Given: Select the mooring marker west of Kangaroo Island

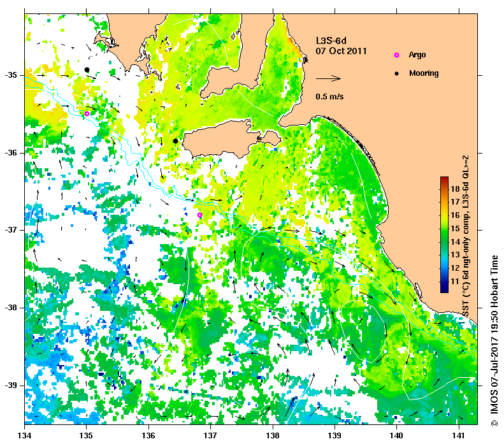Looking at the screenshot, I should 175,141.
